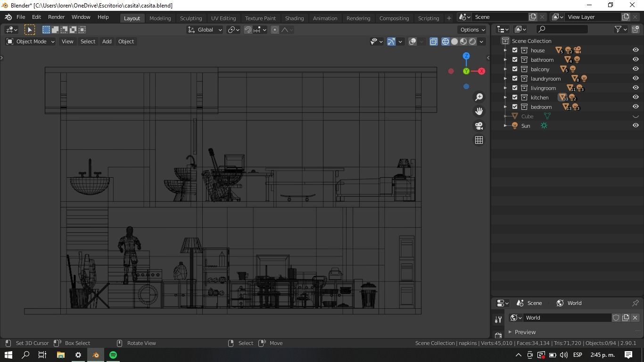Select rendered viewport shading
Screen dimensions: 644x362
pos(472,41)
